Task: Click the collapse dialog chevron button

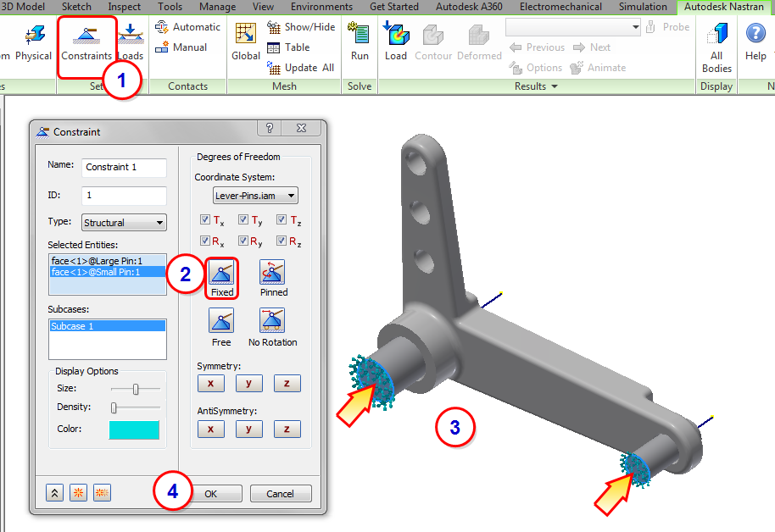Action: pyautogui.click(x=54, y=492)
